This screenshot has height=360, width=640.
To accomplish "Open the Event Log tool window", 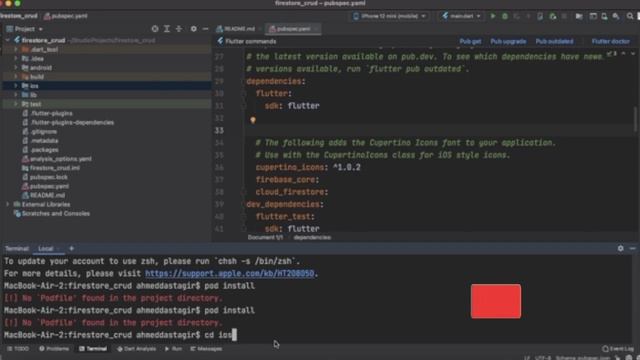I will [618, 349].
